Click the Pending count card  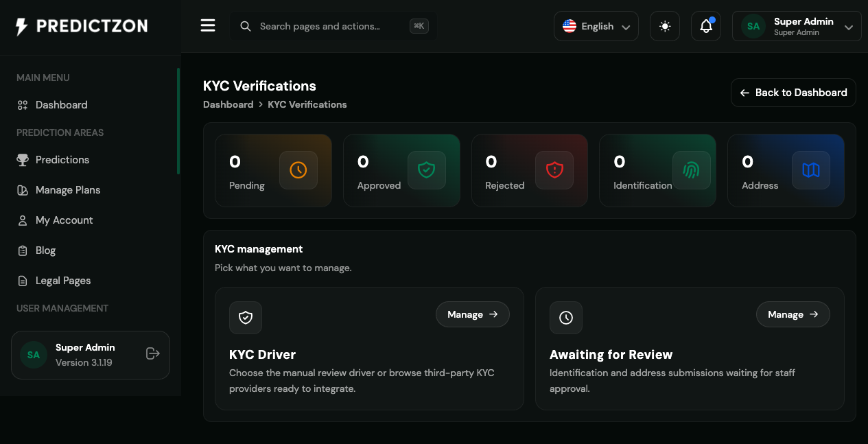pyautogui.click(x=273, y=170)
